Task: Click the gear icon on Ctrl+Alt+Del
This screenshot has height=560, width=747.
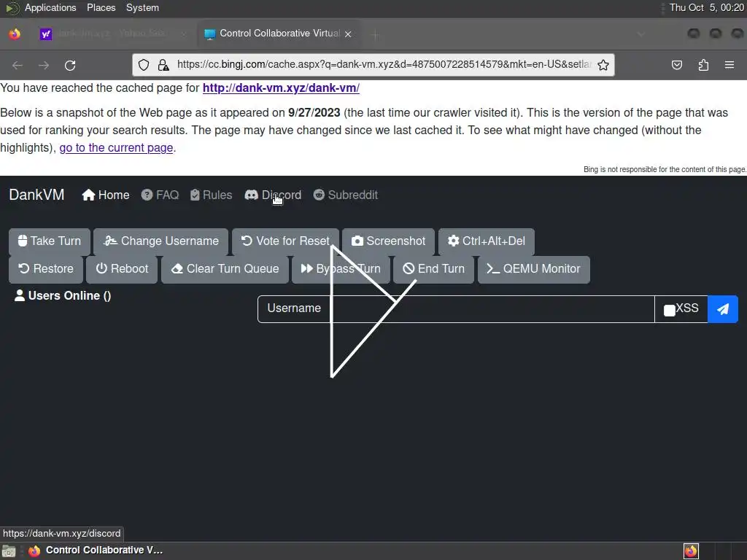Action: [454, 241]
